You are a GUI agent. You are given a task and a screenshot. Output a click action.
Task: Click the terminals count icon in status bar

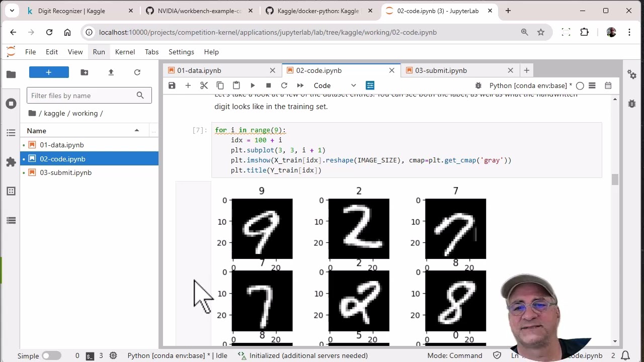[90, 355]
